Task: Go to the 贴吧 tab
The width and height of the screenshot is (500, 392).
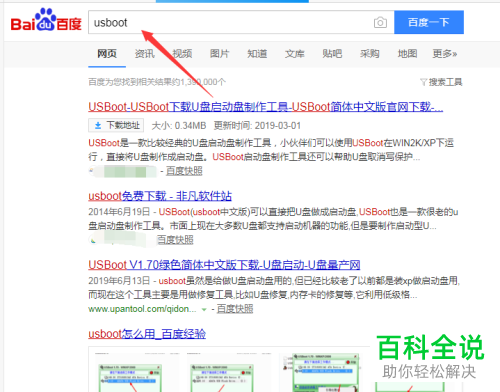Action: pyautogui.click(x=332, y=54)
